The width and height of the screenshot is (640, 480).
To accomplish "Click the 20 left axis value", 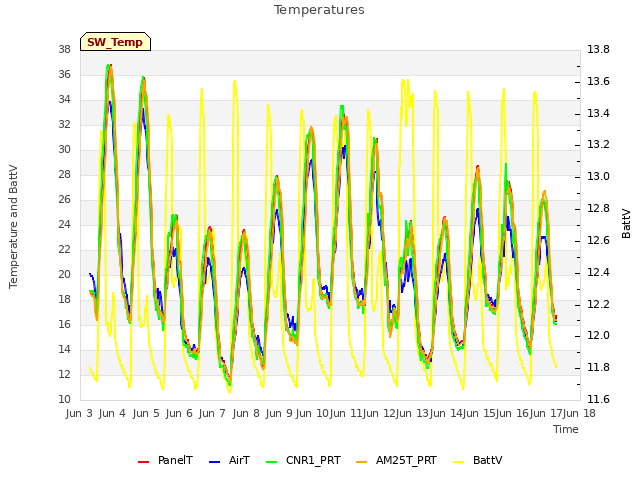I will pos(64,275).
